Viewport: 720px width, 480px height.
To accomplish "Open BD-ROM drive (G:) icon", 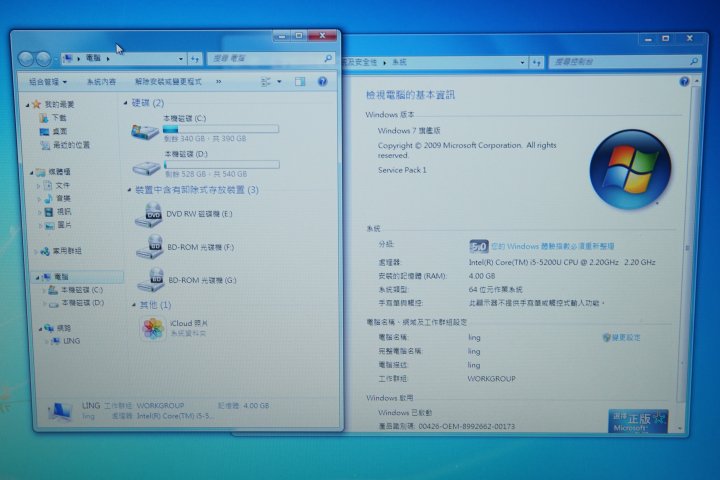I will [x=151, y=280].
